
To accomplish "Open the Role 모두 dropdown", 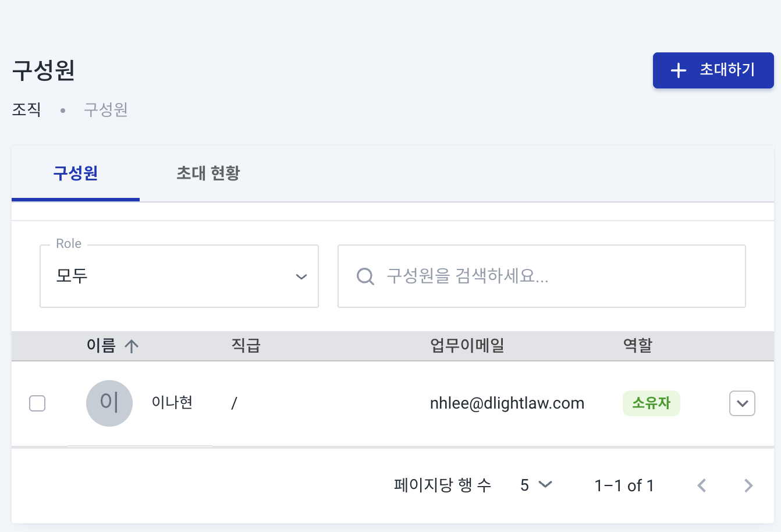I will (179, 276).
